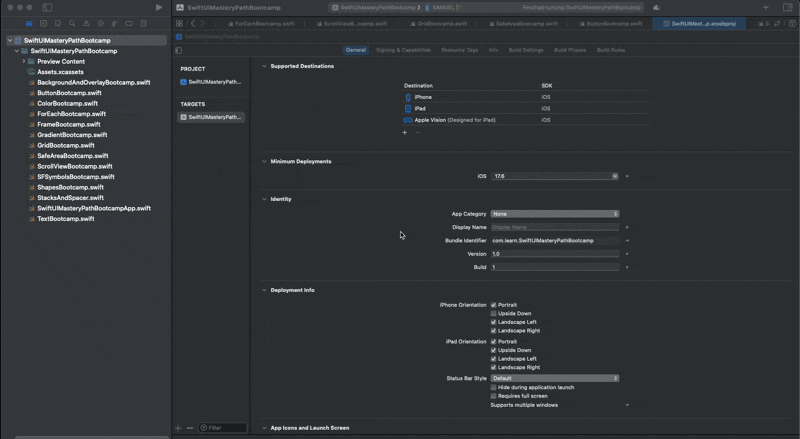Image resolution: width=800 pixels, height=439 pixels.
Task: Open the Breakpoint navigator icon
Action: tap(129, 23)
